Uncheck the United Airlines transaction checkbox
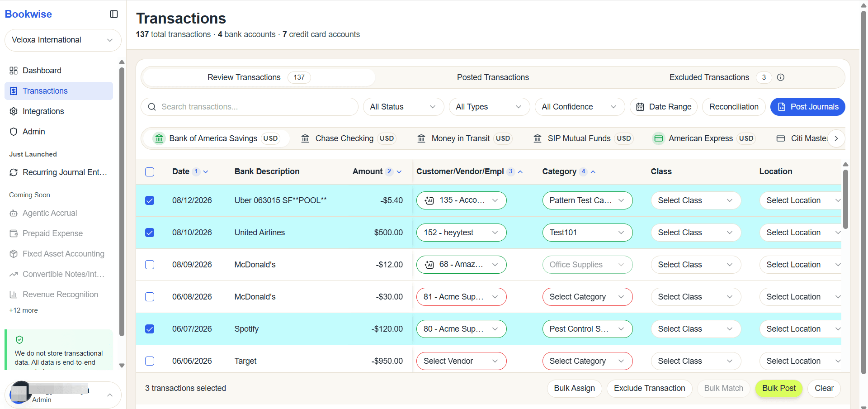The height and width of the screenshot is (409, 868). (150, 233)
